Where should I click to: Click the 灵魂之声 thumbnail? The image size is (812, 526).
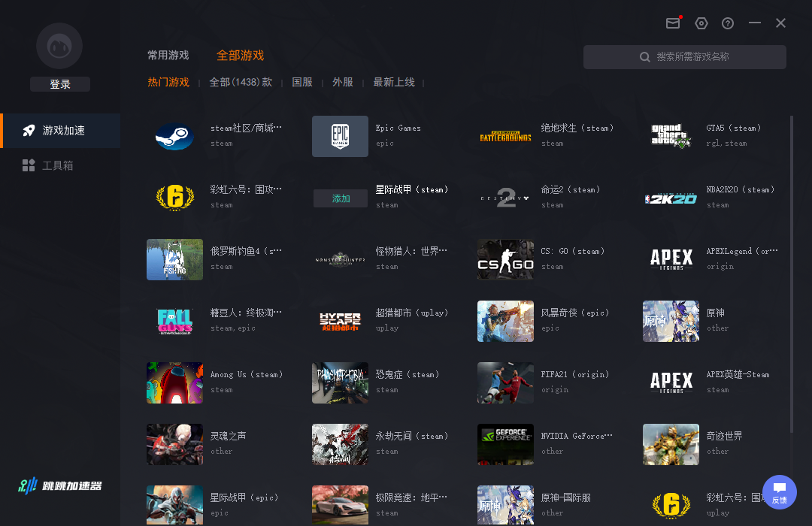174,444
